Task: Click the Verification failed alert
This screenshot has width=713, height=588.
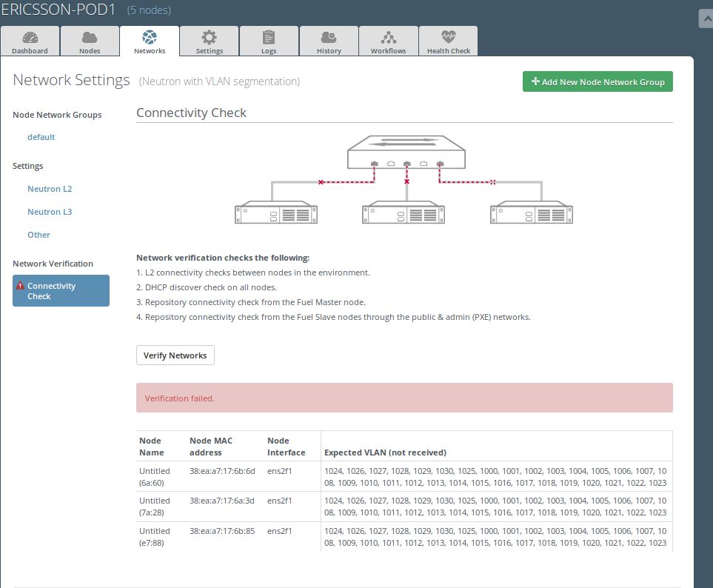Action: click(x=404, y=398)
